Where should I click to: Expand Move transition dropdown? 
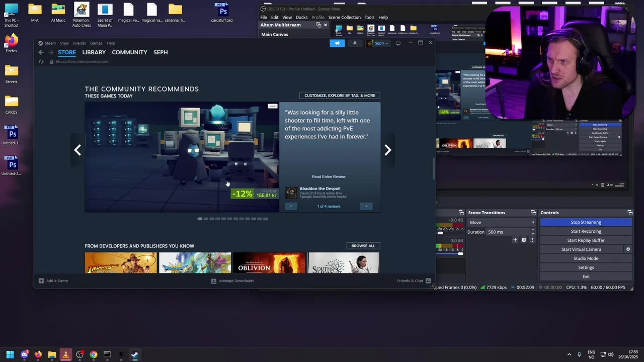502,222
